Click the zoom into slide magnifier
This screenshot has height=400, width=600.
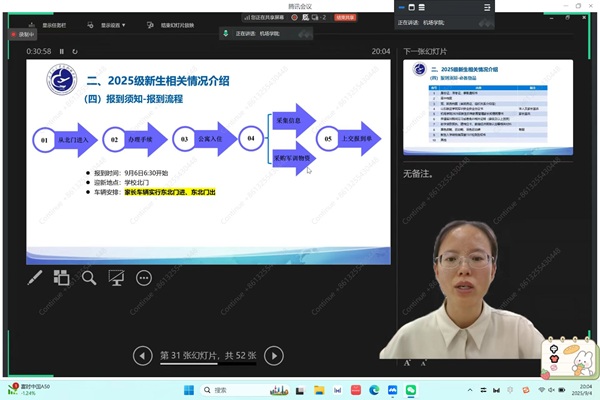tap(89, 278)
